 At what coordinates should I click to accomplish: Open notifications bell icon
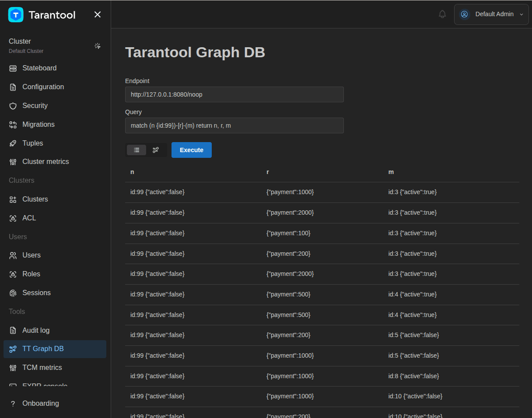(x=442, y=14)
